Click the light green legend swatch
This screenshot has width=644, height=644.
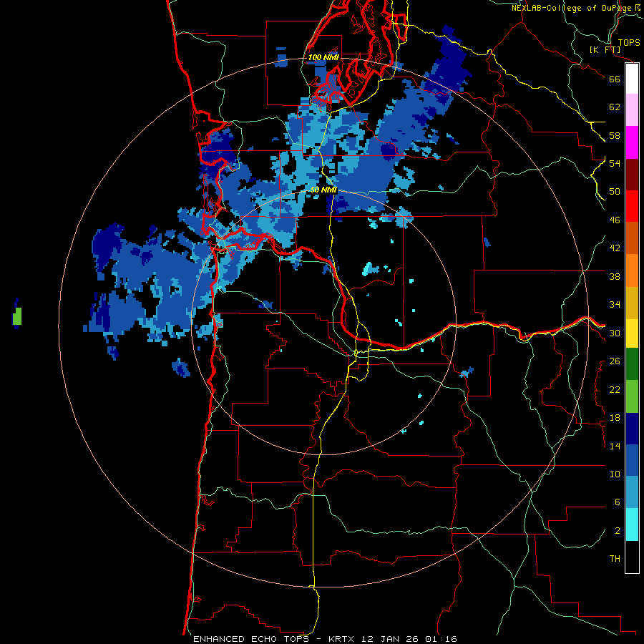coord(632,396)
